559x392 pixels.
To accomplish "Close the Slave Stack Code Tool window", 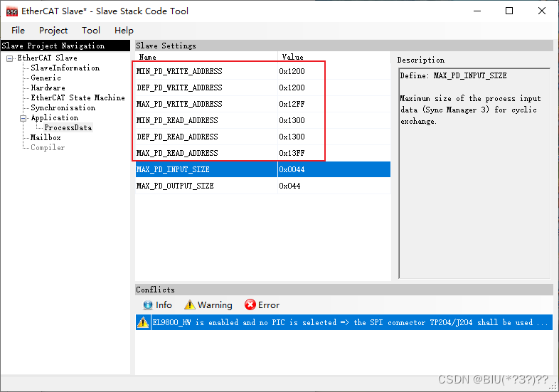I will pyautogui.click(x=542, y=11).
